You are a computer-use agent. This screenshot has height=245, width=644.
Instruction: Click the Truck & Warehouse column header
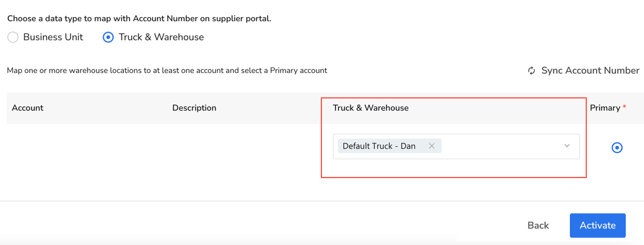pos(370,108)
